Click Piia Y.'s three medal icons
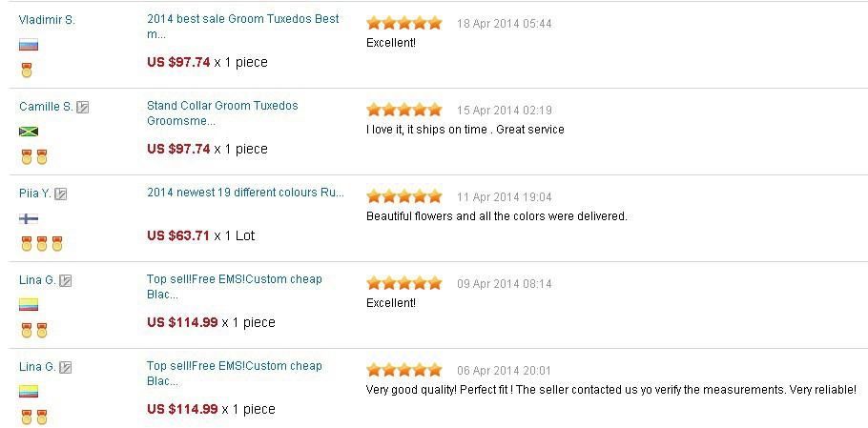Image resolution: width=868 pixels, height=428 pixels. click(42, 243)
